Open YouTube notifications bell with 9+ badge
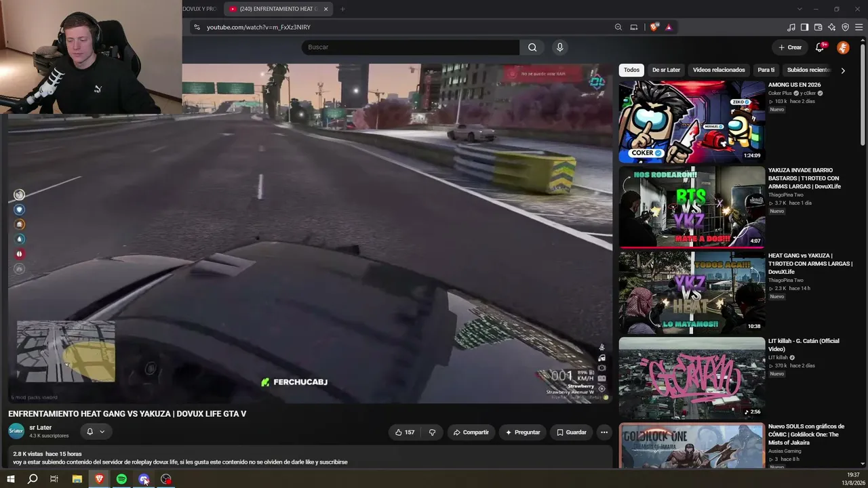Screen dimensions: 868x488 (820, 47)
